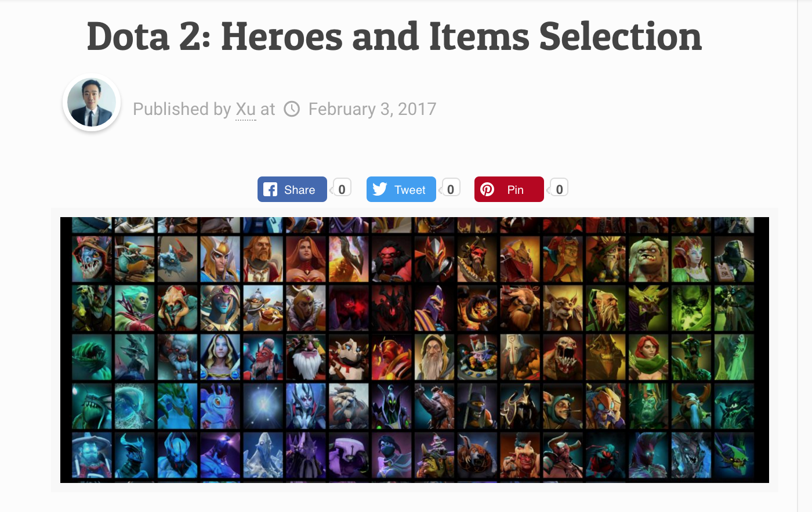Open author Xu's profile link

pos(245,109)
